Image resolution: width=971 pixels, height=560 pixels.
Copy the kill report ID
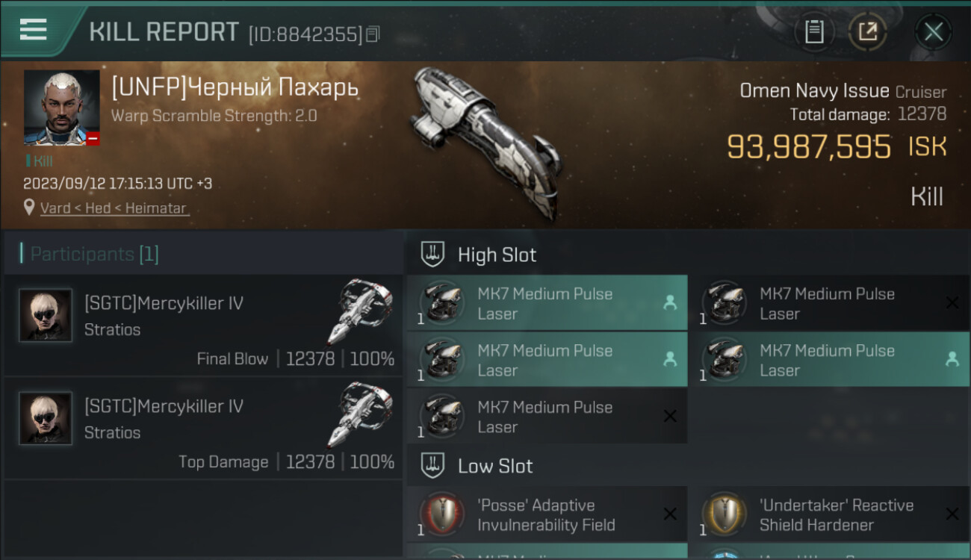click(x=373, y=34)
